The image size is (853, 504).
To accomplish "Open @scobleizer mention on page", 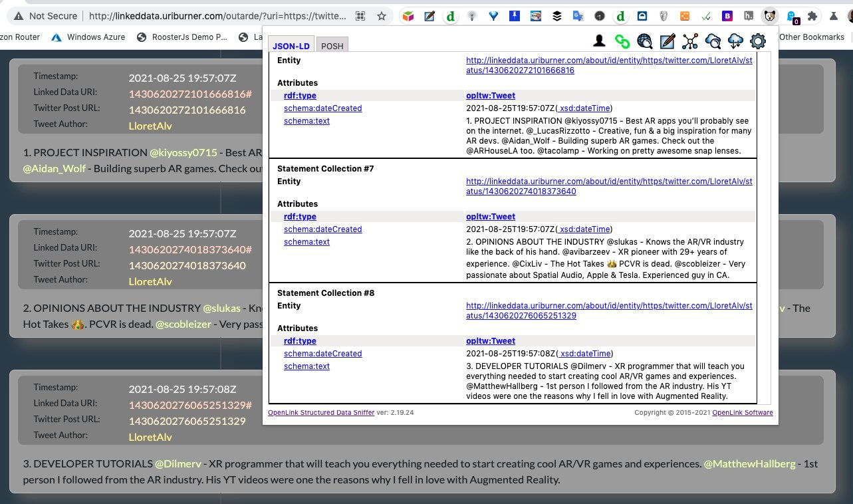I will point(183,324).
